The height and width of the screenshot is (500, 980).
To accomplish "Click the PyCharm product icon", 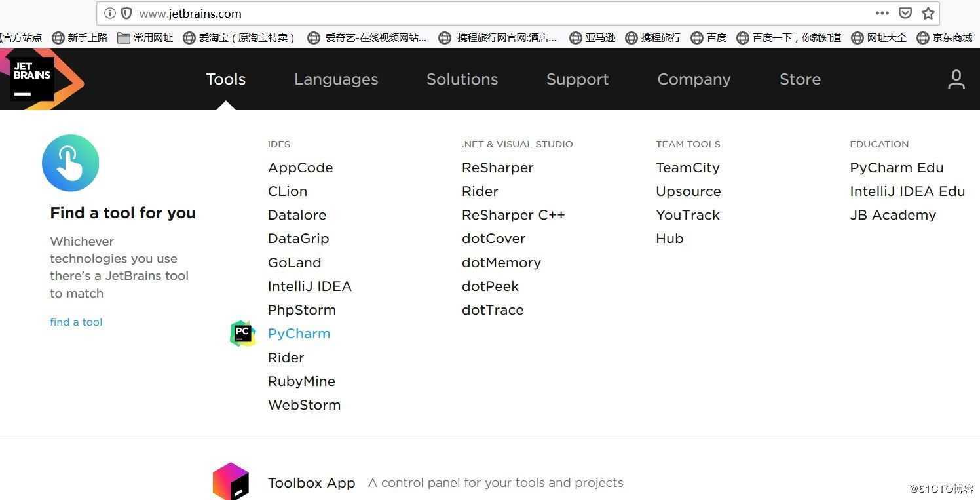I will [x=242, y=334].
